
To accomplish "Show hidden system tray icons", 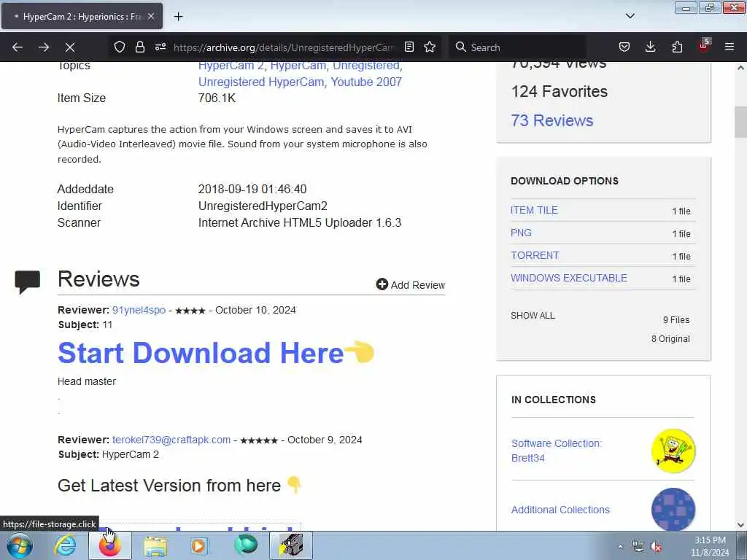I will pyautogui.click(x=620, y=546).
